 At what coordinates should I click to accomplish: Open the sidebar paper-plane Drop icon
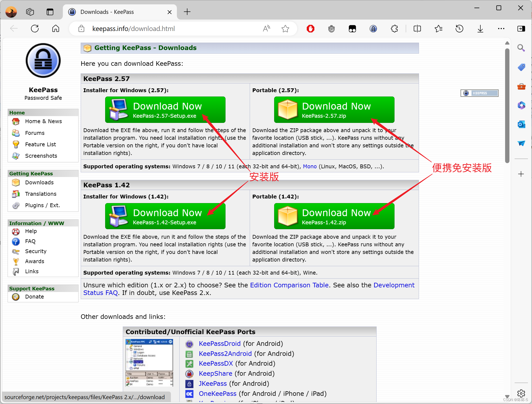(521, 143)
